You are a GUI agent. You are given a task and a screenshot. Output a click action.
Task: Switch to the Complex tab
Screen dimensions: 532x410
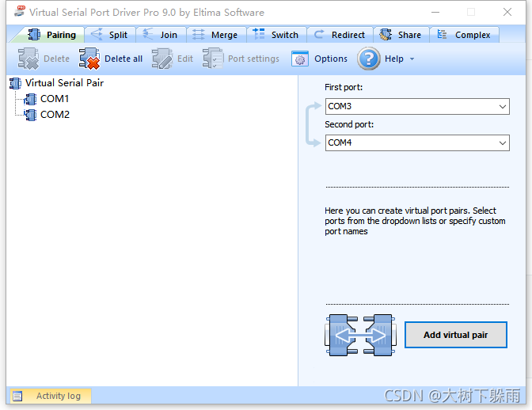[464, 35]
